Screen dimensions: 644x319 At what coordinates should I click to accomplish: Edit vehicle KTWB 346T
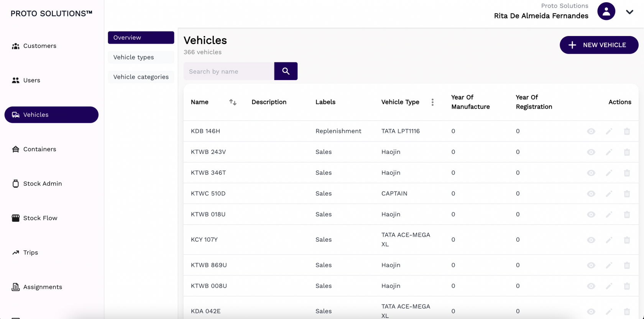coord(609,173)
